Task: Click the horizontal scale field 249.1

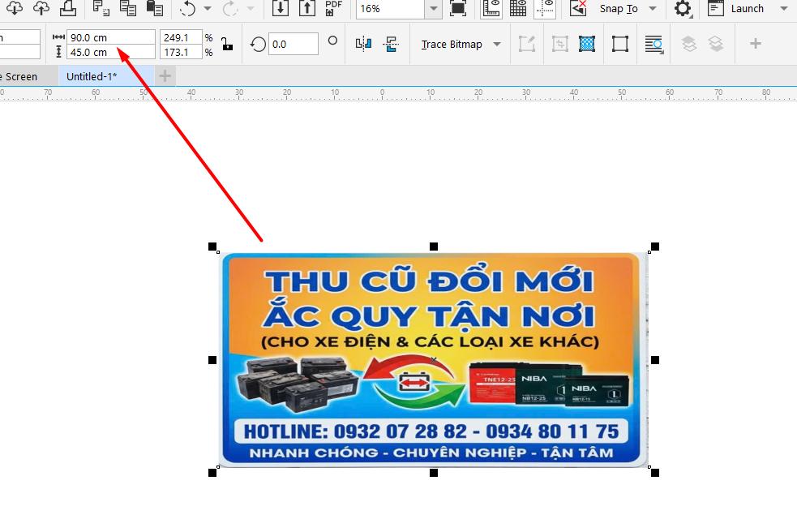Action: [181, 37]
